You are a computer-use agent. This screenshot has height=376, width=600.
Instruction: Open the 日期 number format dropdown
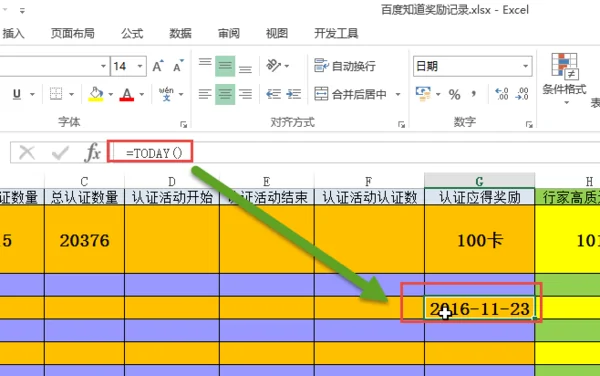(x=526, y=66)
